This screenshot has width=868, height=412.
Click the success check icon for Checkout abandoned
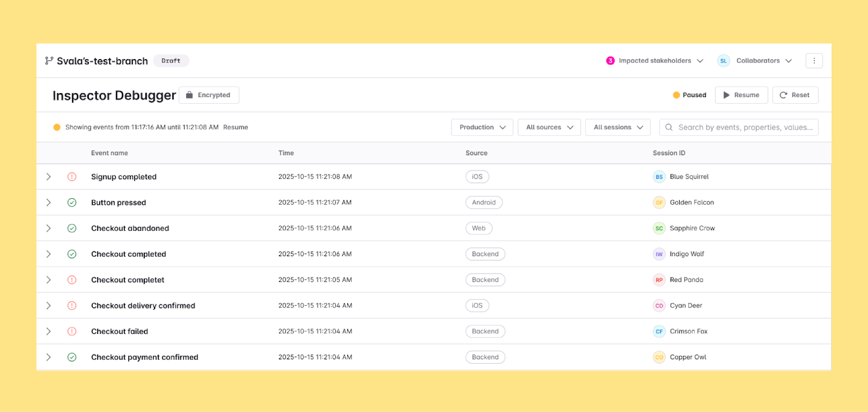tap(72, 229)
